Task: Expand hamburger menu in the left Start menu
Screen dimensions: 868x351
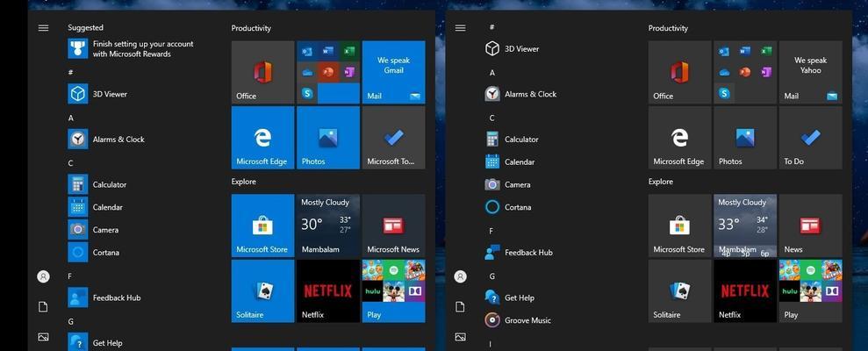Action: (43, 28)
